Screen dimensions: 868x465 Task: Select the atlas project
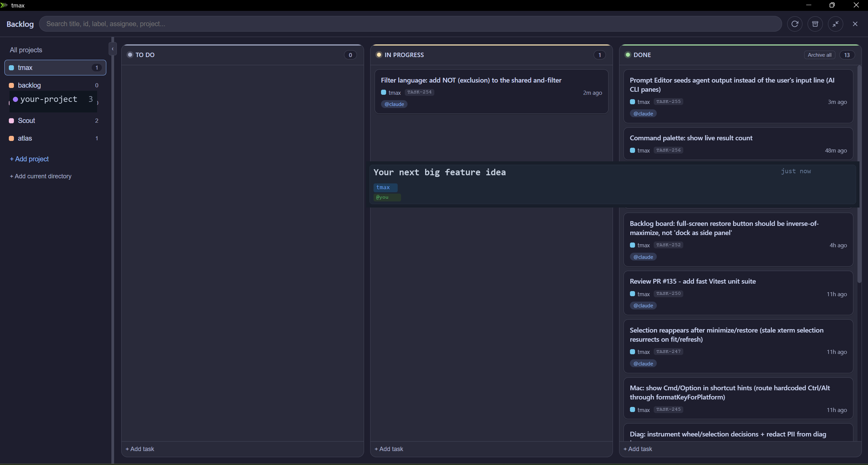click(55, 138)
